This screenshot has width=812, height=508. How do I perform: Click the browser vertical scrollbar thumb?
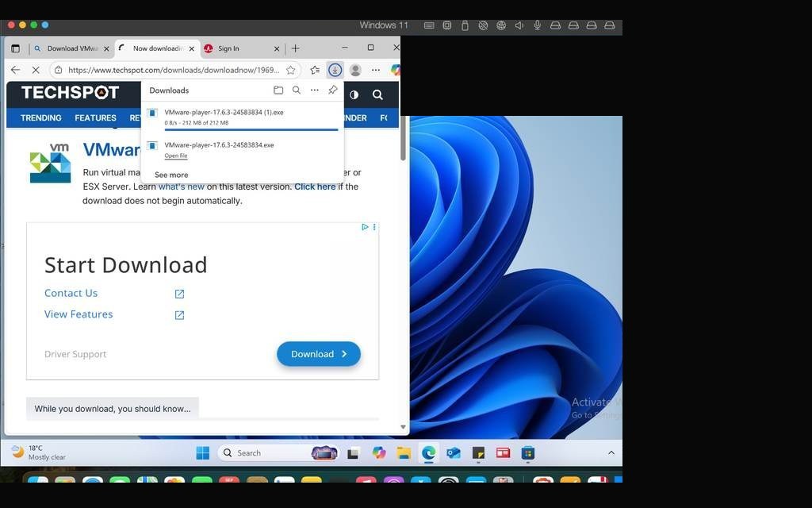[403, 139]
